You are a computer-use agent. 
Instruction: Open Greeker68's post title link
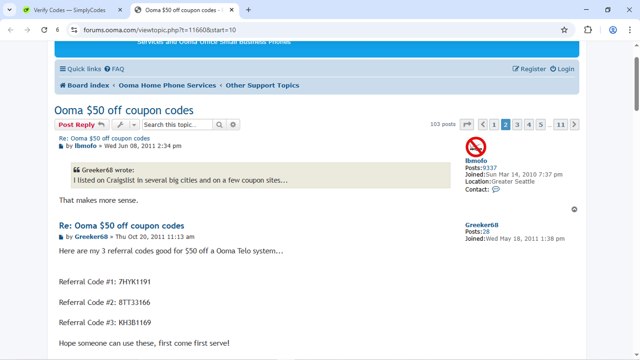click(121, 226)
